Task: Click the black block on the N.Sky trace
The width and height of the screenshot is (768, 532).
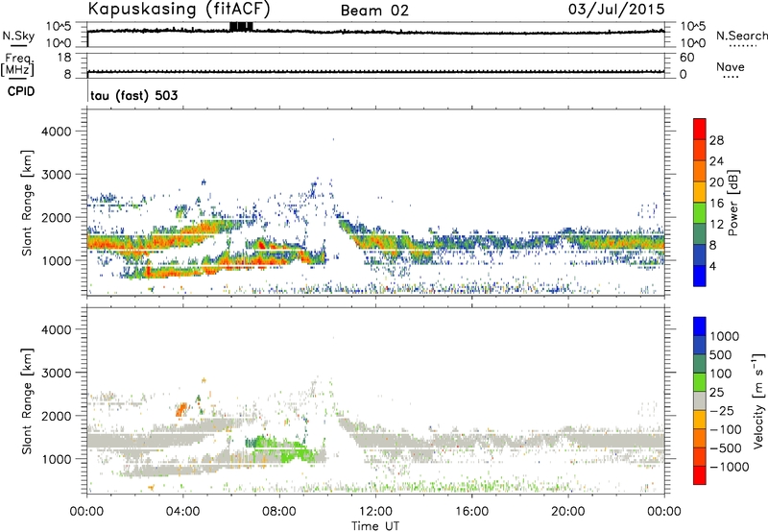Action: [241, 27]
